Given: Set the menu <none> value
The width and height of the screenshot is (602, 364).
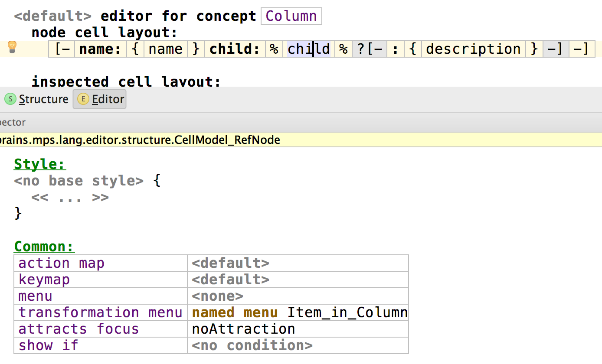Looking at the screenshot, I should [x=217, y=296].
